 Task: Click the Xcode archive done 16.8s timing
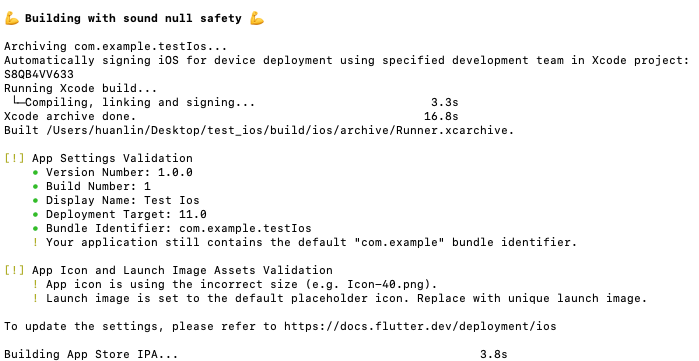(x=441, y=116)
